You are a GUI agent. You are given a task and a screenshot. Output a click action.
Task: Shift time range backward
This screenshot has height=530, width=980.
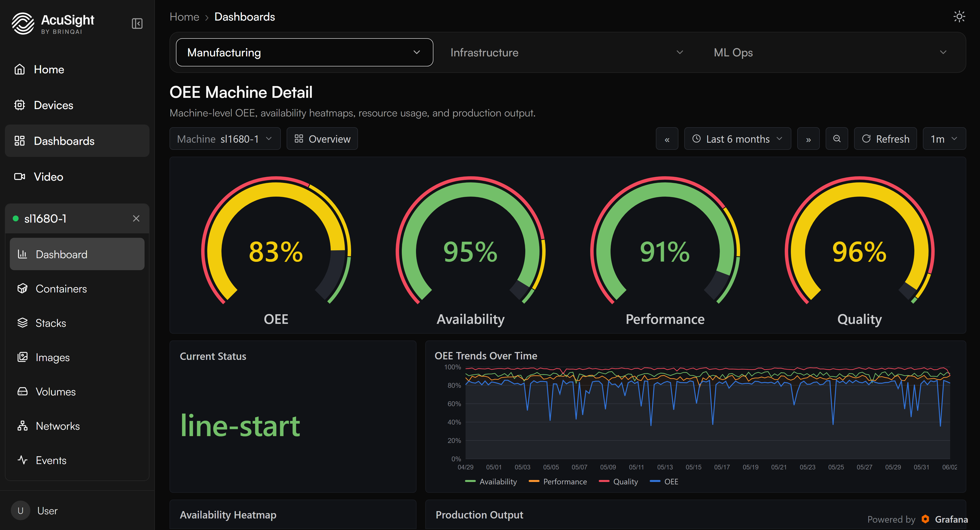pyautogui.click(x=667, y=139)
